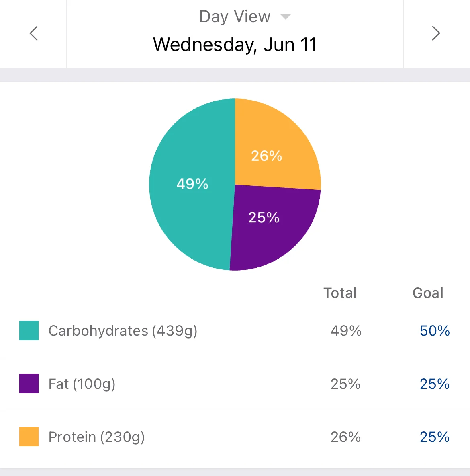Open the Carbohydrates (439g) row
Image resolution: width=470 pixels, height=476 pixels.
pos(235,330)
